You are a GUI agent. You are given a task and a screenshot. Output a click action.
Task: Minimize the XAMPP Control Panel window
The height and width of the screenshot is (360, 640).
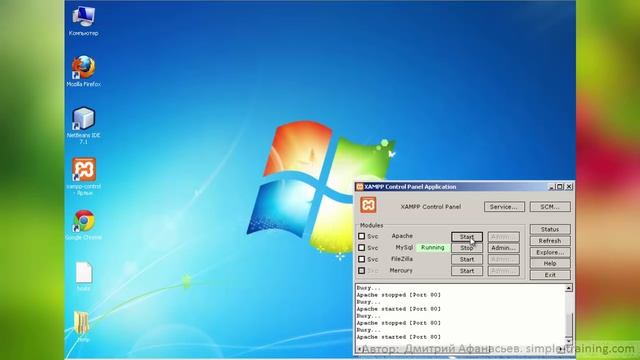(x=551, y=187)
